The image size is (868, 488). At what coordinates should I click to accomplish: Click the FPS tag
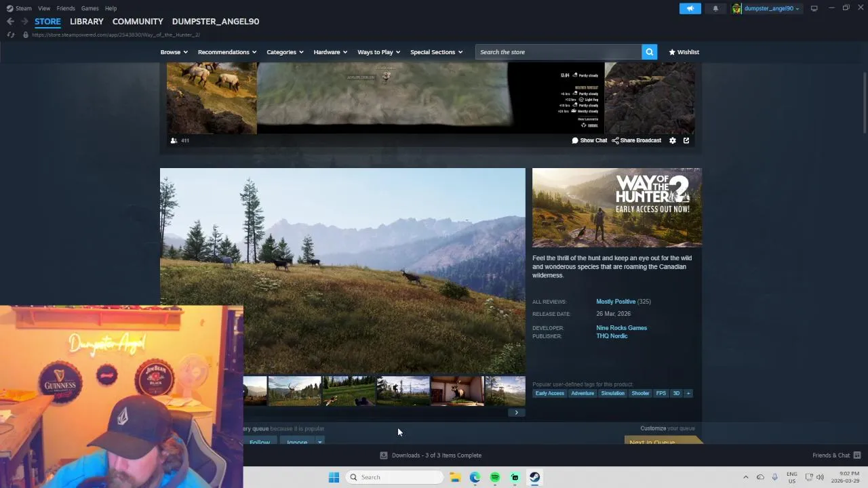[x=661, y=393]
